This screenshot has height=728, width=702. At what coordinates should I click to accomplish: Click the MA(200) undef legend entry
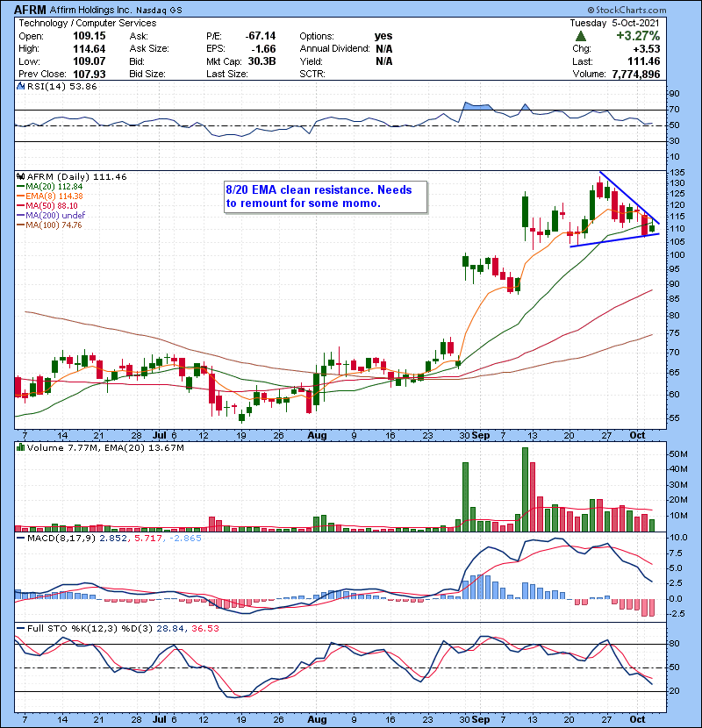pos(51,216)
